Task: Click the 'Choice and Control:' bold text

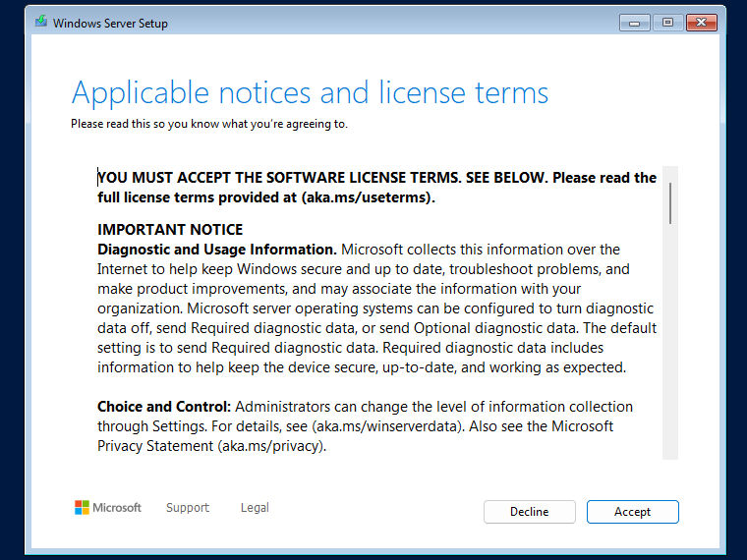Action: tap(164, 407)
